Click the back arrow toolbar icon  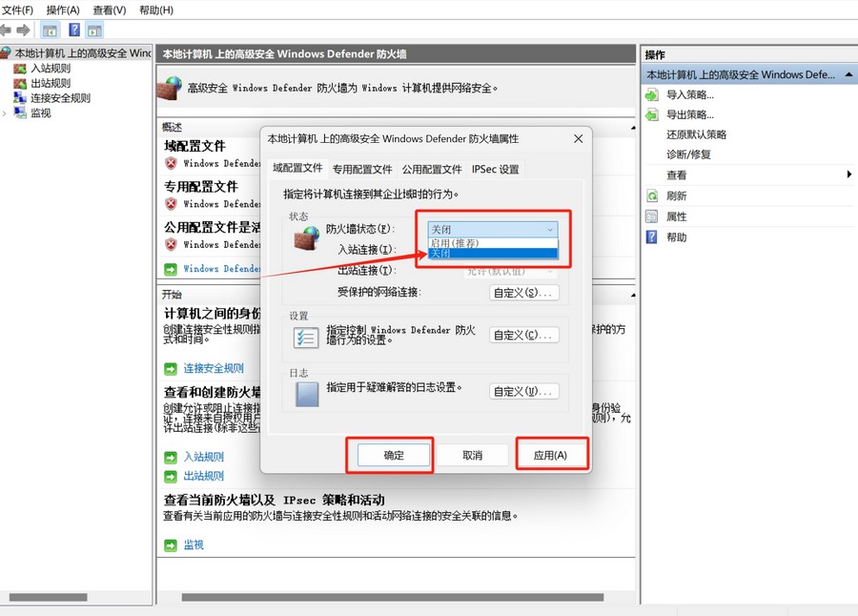pyautogui.click(x=6, y=31)
